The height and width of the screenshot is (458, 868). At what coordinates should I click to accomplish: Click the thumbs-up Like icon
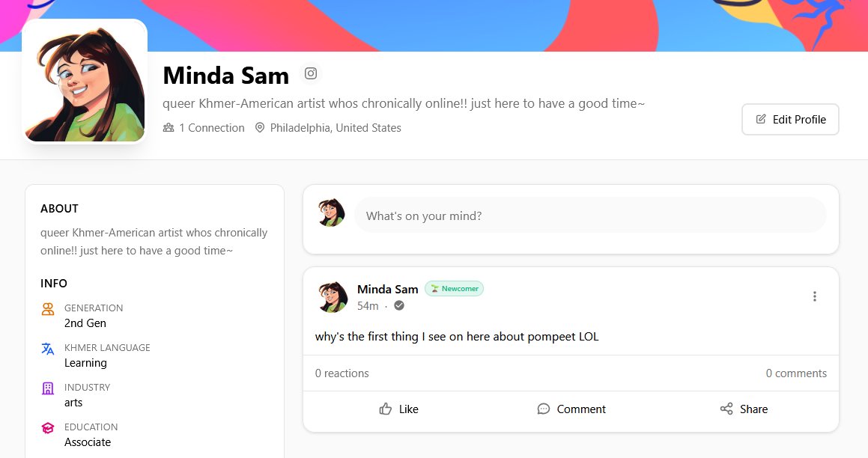(x=386, y=409)
